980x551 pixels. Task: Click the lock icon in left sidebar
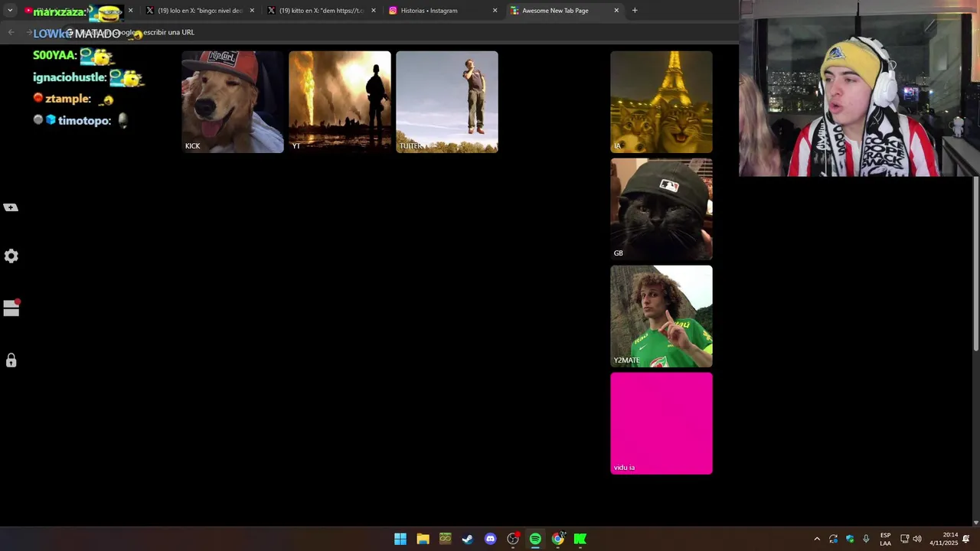[11, 360]
